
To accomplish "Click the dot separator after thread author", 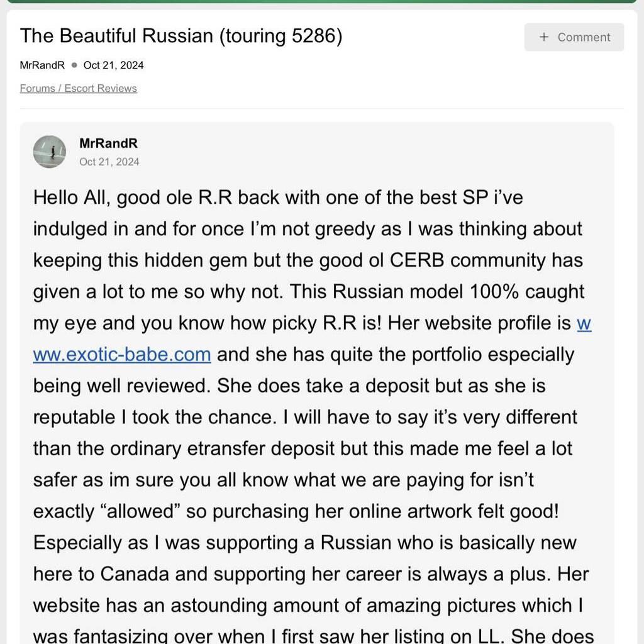I will [74, 65].
